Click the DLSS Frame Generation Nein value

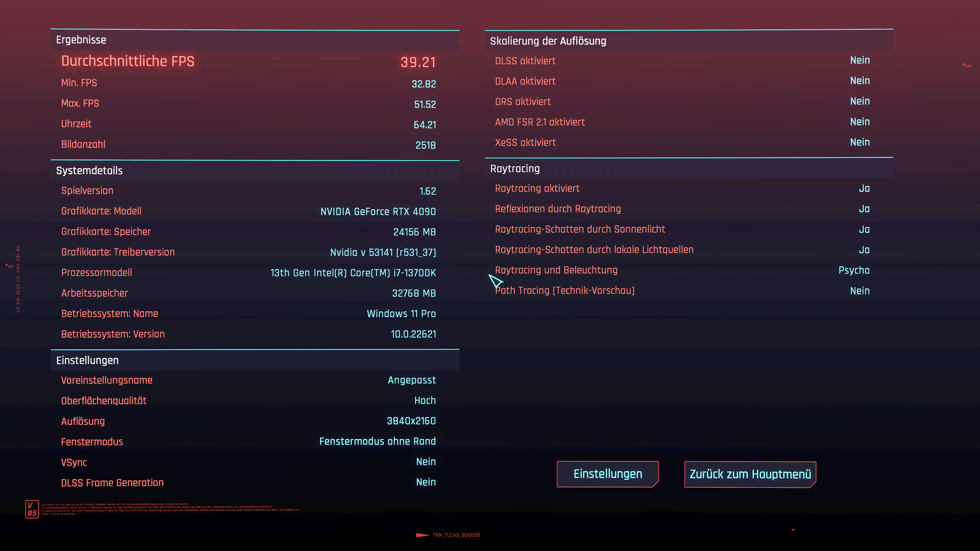(426, 482)
